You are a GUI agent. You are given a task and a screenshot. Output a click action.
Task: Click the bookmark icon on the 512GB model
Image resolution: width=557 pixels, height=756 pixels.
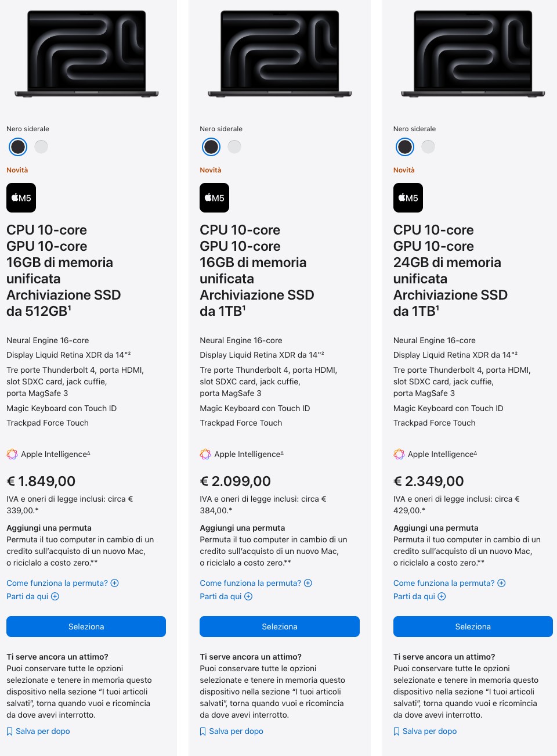(9, 732)
